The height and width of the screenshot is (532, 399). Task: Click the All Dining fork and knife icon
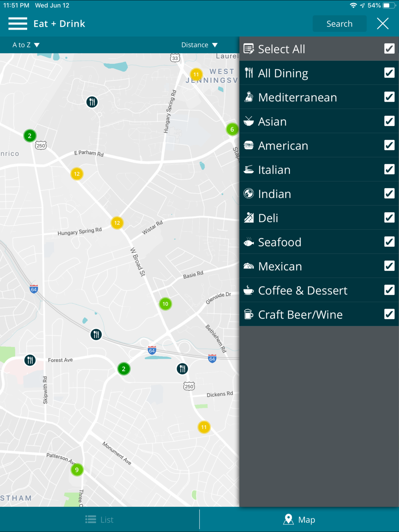249,73
